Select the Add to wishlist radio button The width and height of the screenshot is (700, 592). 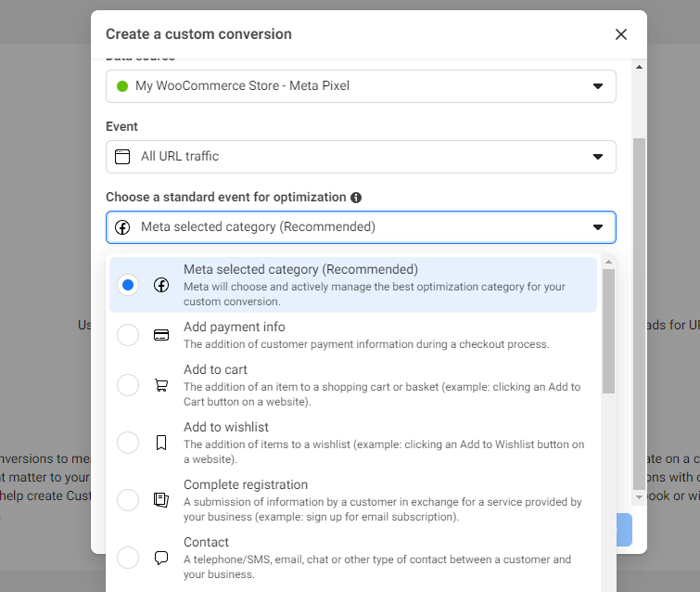[128, 443]
